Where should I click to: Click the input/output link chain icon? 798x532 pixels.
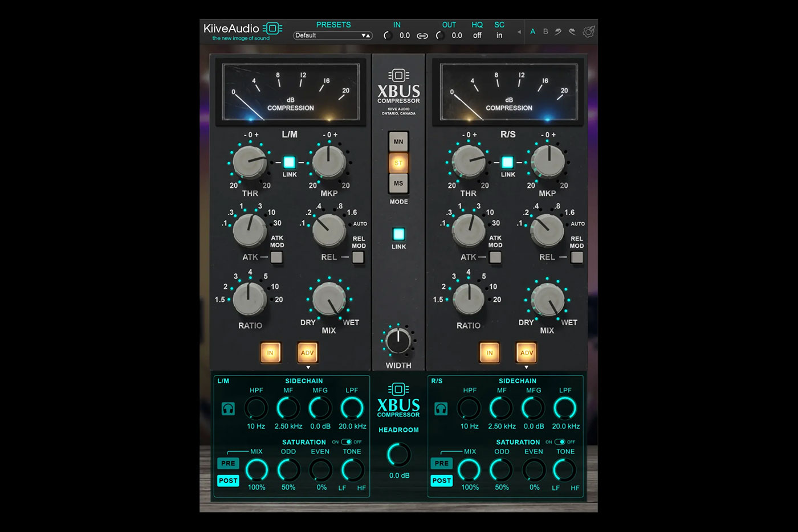tap(421, 35)
